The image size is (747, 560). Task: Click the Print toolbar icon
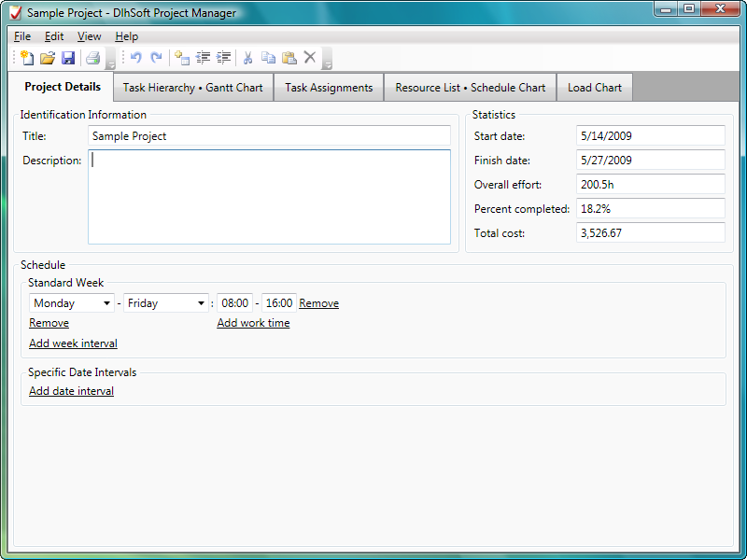coord(92,58)
